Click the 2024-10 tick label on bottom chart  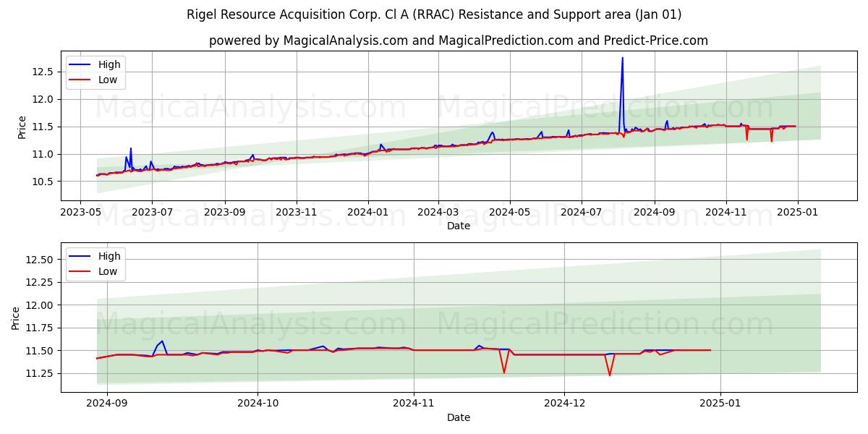pos(258,404)
